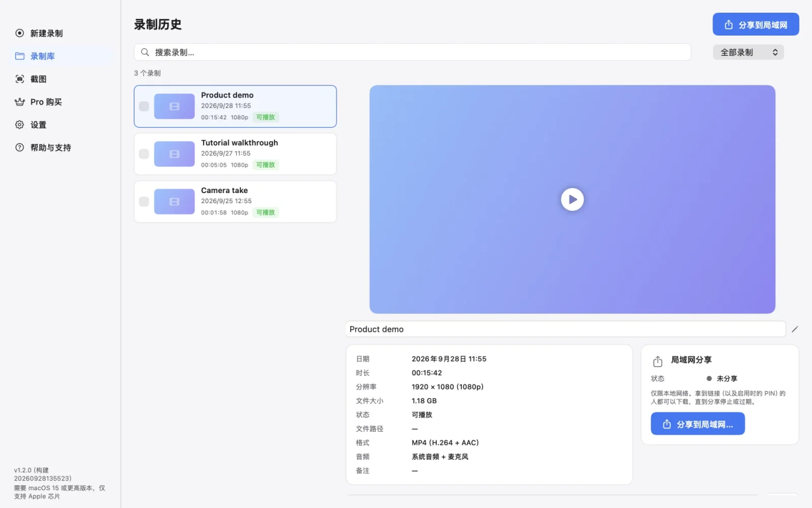Screen dimensions: 812x508
Task: Click the 未分享 status text
Action: click(x=727, y=378)
